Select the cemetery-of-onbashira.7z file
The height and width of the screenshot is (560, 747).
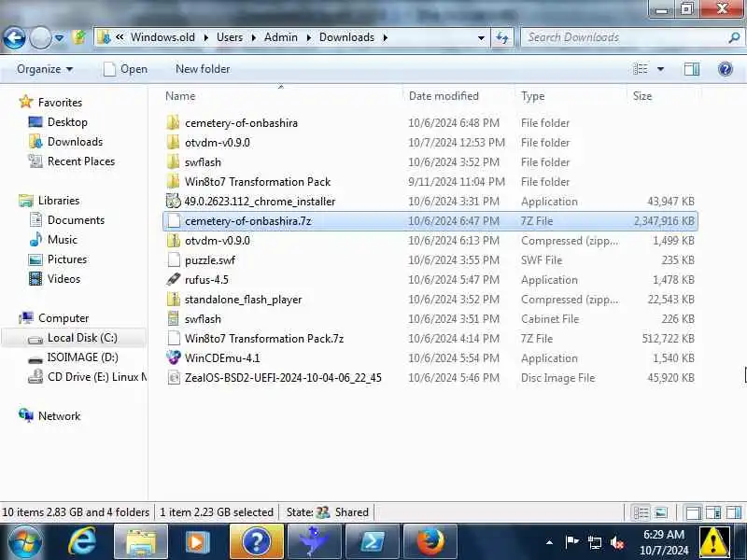pyautogui.click(x=430, y=221)
